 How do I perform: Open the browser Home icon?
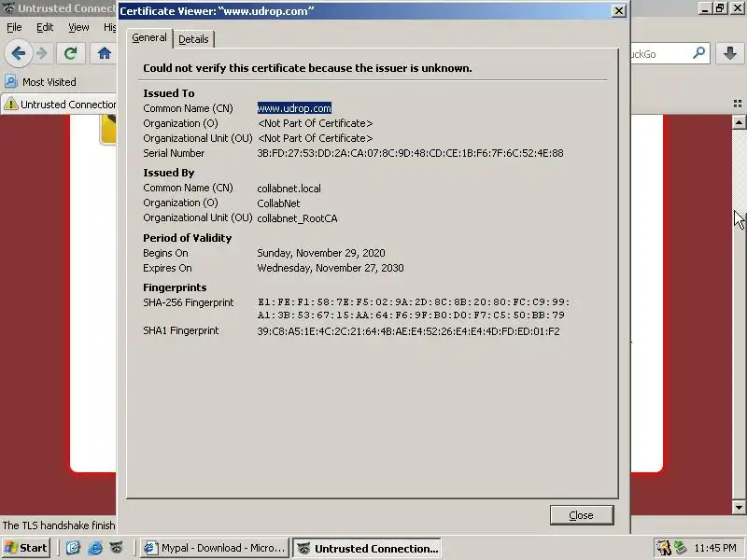[105, 53]
